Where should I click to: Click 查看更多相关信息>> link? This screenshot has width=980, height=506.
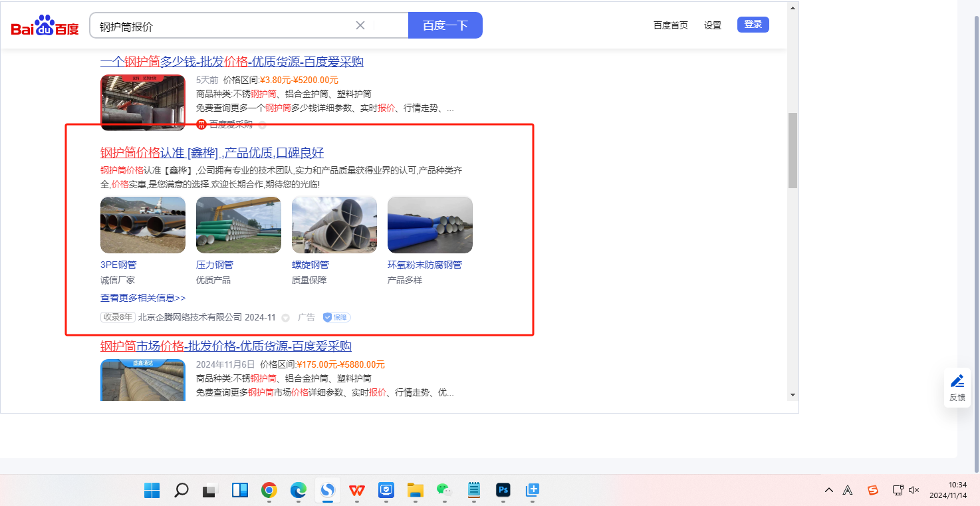(x=143, y=298)
